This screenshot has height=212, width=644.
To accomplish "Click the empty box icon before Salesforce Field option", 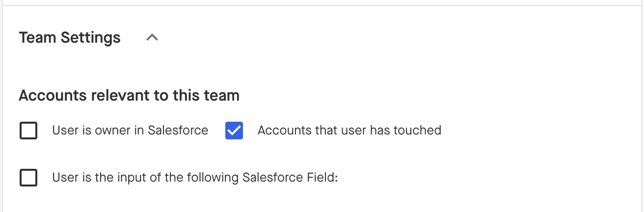I will (x=28, y=177).
